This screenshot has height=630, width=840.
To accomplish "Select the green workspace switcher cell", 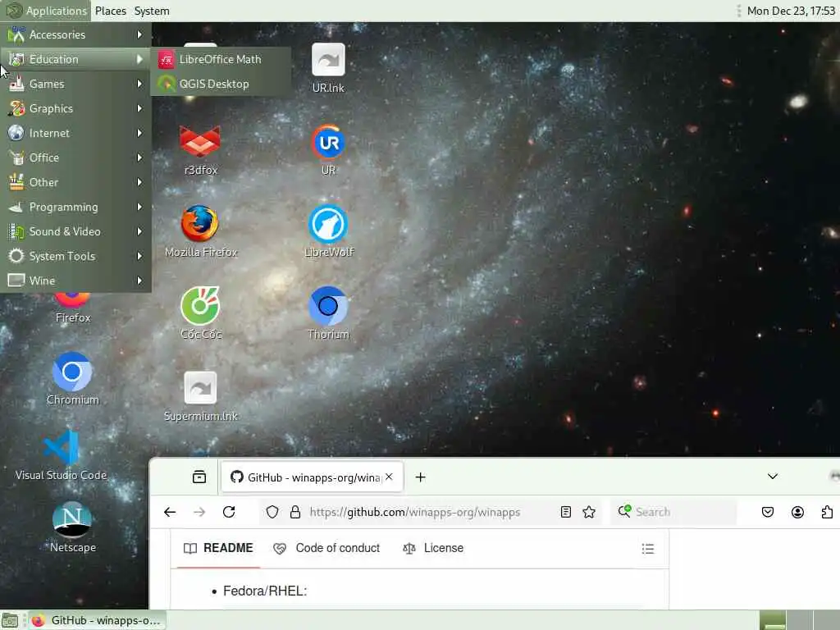I will coord(773,620).
